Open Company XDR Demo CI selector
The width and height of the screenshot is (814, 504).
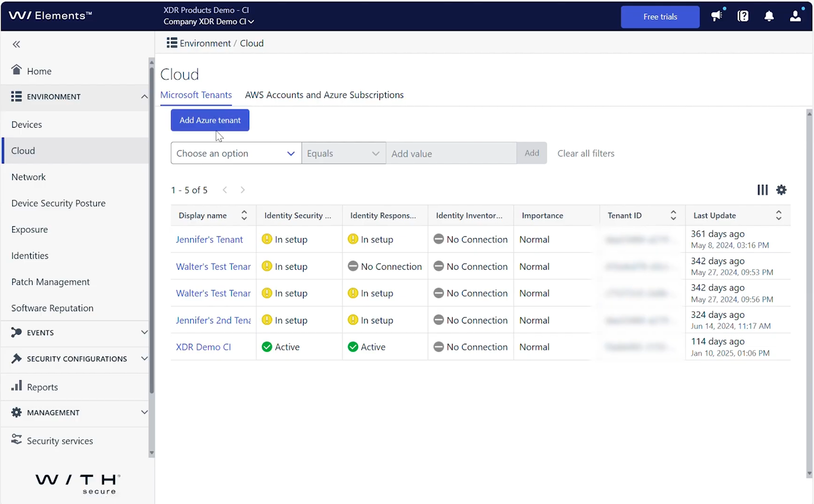coord(209,22)
